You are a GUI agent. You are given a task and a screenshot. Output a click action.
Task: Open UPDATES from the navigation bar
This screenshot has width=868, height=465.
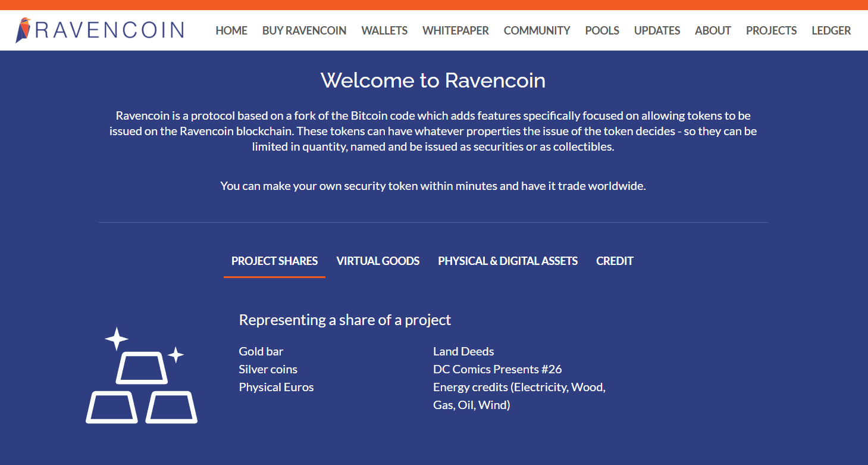657,30
